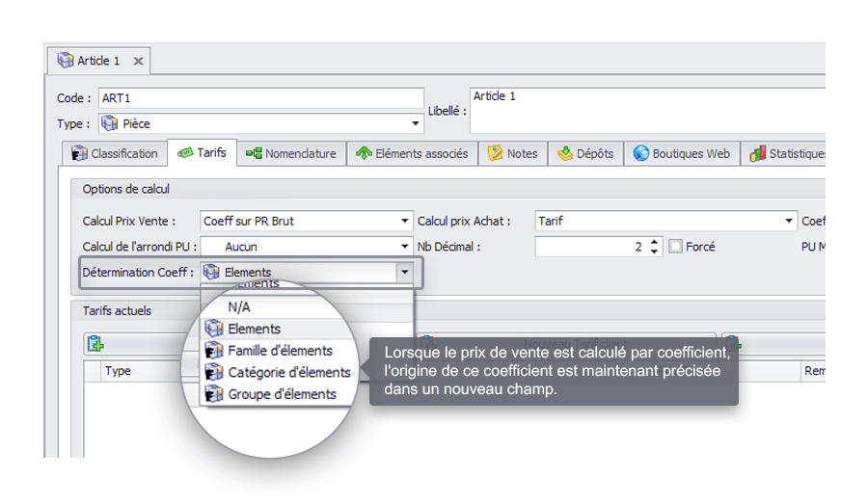Open the Calcul Prix Vente dropdown
Viewport: 868px width, 503px height.
(x=405, y=222)
